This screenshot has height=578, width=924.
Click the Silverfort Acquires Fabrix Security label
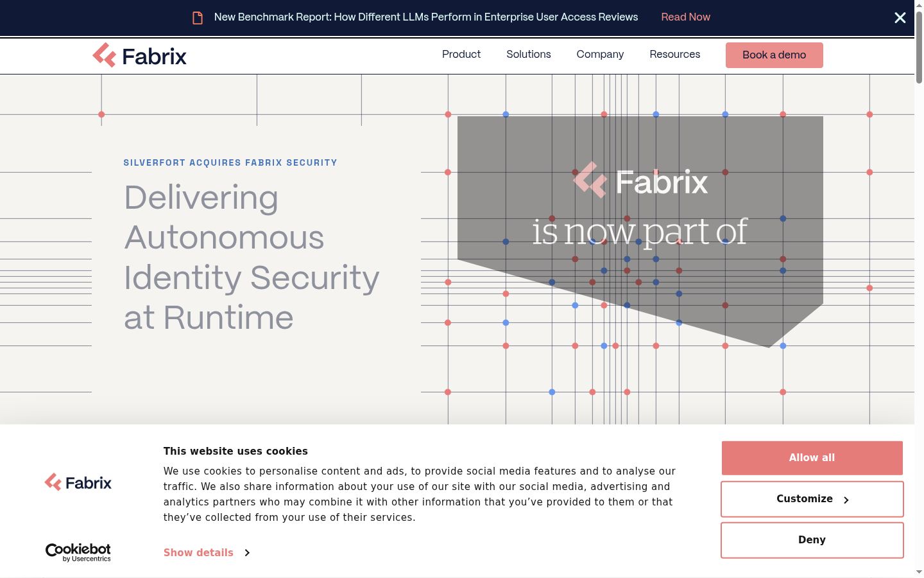230,163
